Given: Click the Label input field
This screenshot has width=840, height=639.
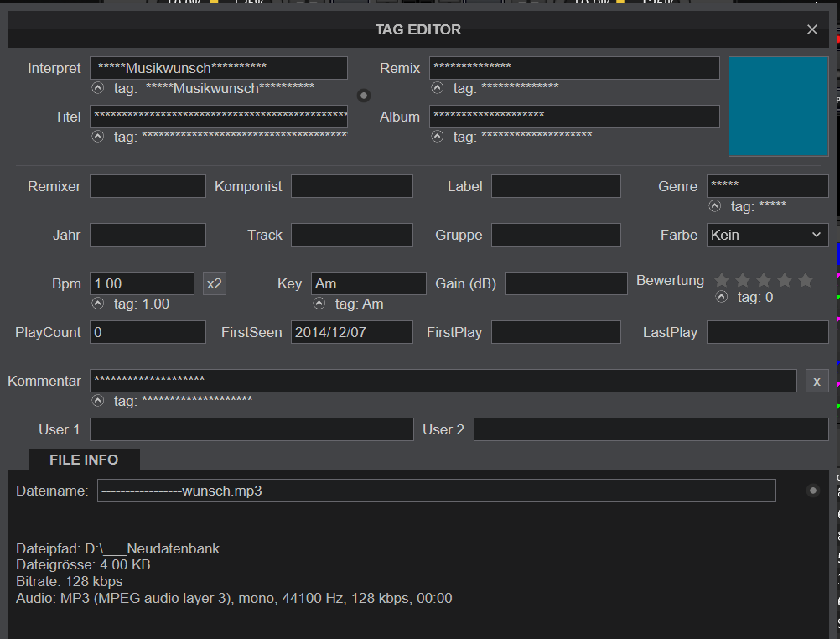Looking at the screenshot, I should point(556,186).
